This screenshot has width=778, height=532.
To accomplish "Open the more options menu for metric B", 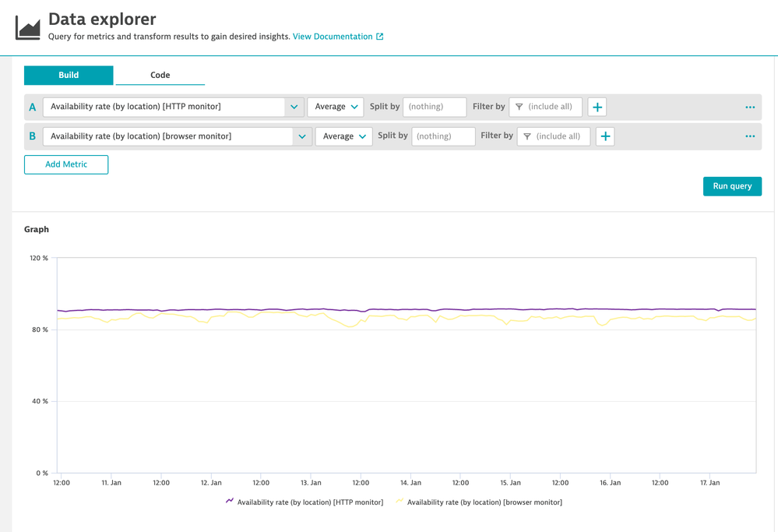I will (x=750, y=136).
